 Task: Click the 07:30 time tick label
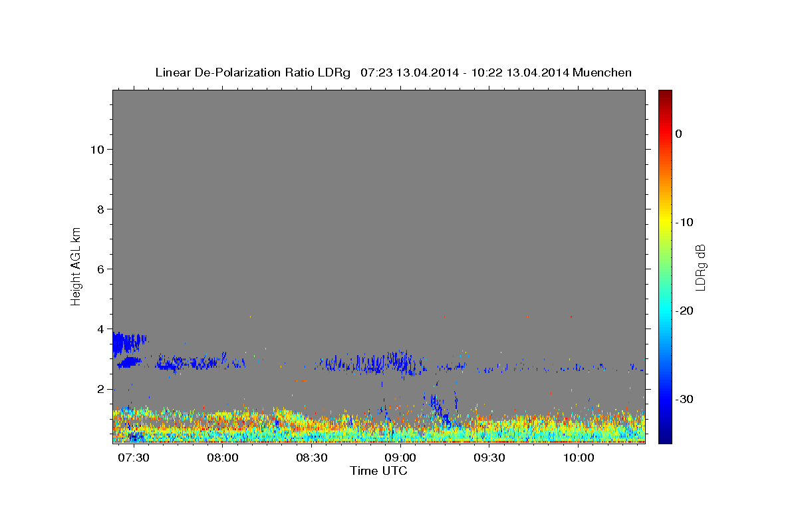(134, 459)
